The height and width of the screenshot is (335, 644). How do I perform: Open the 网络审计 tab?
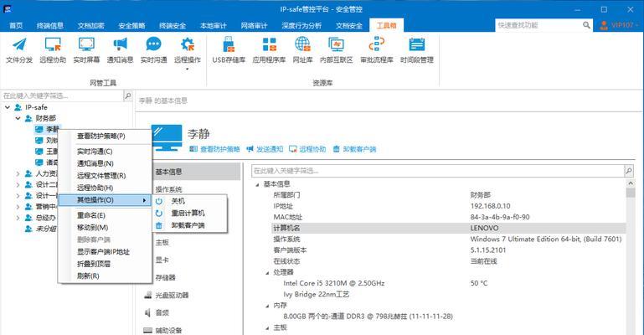[x=255, y=25]
